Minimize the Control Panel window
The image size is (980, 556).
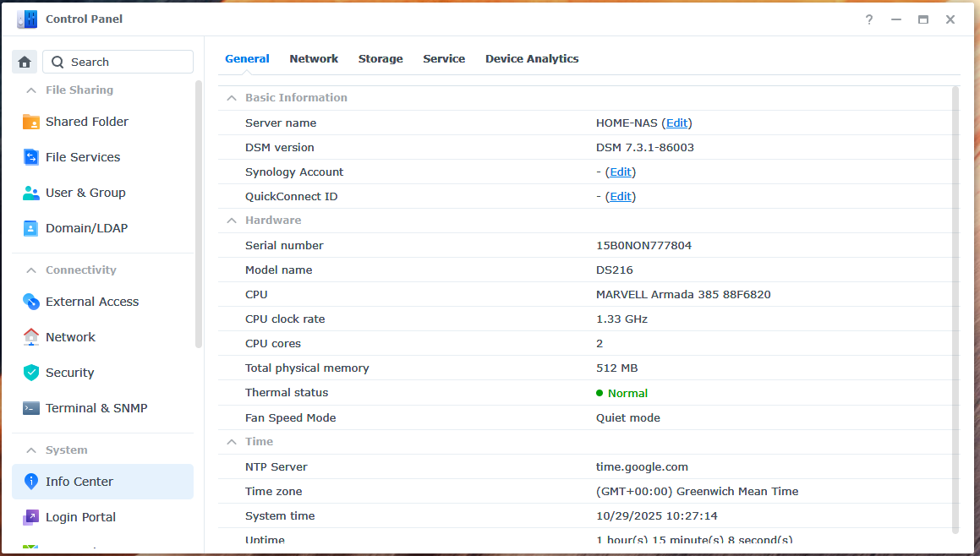(896, 19)
